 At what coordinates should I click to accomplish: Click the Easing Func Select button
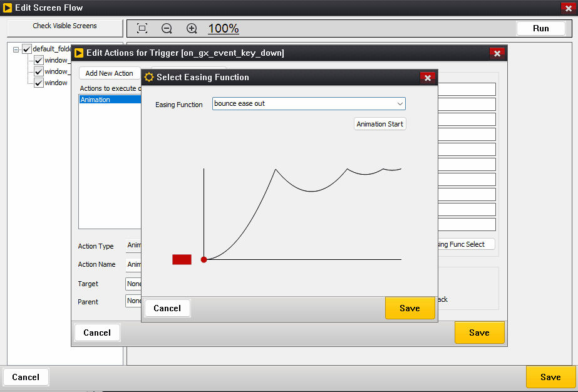point(466,244)
